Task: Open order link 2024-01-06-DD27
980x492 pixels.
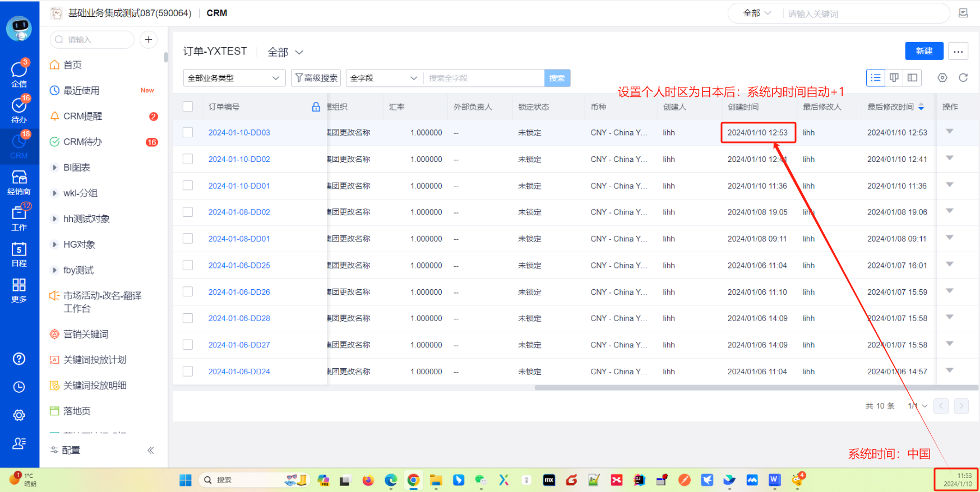Action: (x=239, y=345)
